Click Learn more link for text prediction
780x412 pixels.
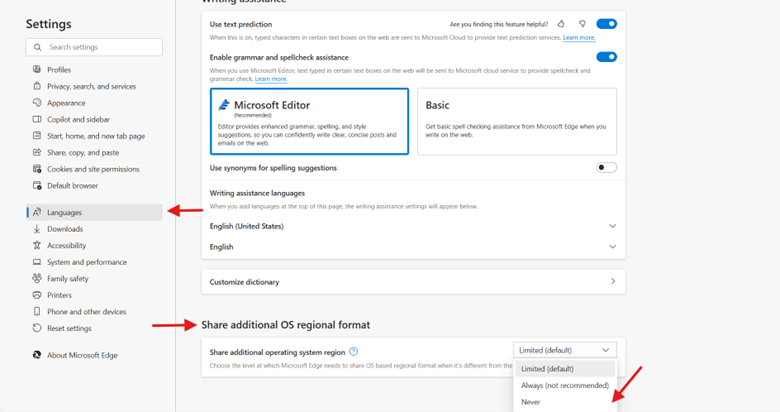tap(578, 38)
